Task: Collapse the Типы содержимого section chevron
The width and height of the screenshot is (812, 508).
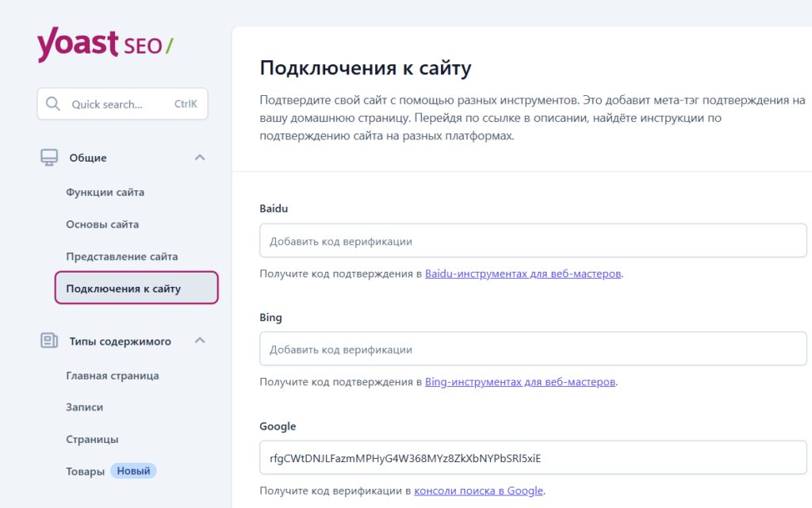Action: tap(200, 341)
